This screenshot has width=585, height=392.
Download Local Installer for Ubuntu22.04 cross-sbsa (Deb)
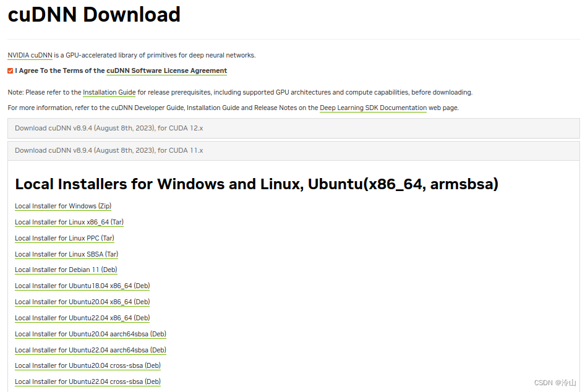pos(88,382)
